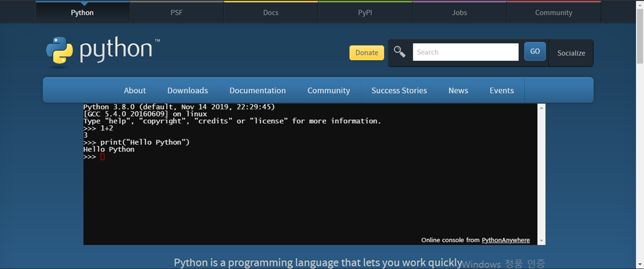644x269 pixels.
Task: Follow the PythonAnywhere link
Action: click(x=506, y=240)
